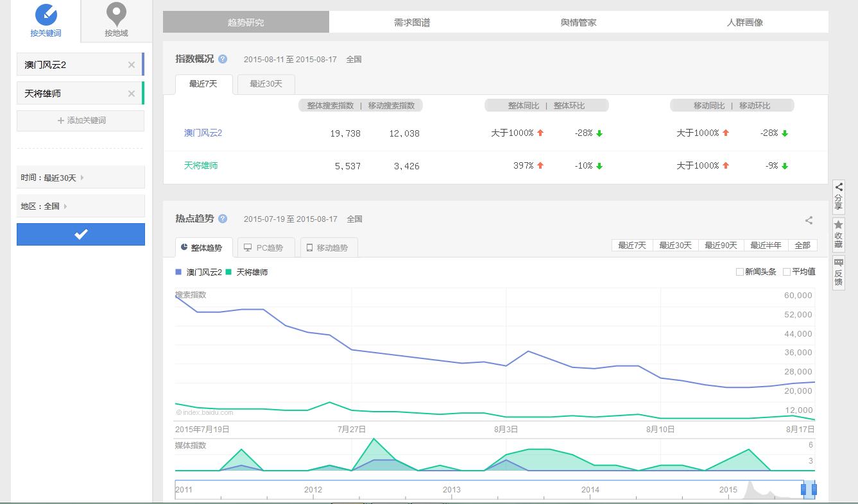The width and height of the screenshot is (858, 504).
Task: Click the 5,537 search index value
Action: [348, 166]
